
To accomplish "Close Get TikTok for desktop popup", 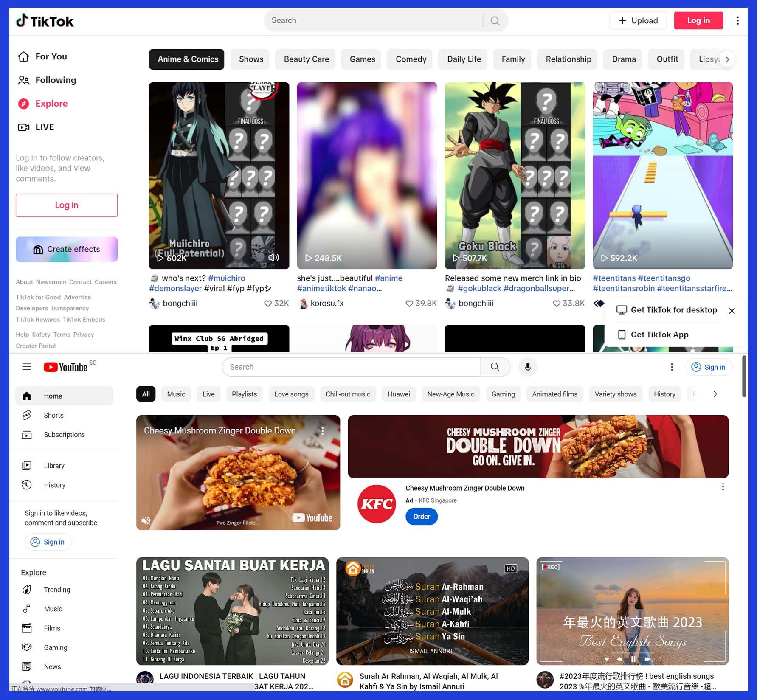I will coord(732,311).
